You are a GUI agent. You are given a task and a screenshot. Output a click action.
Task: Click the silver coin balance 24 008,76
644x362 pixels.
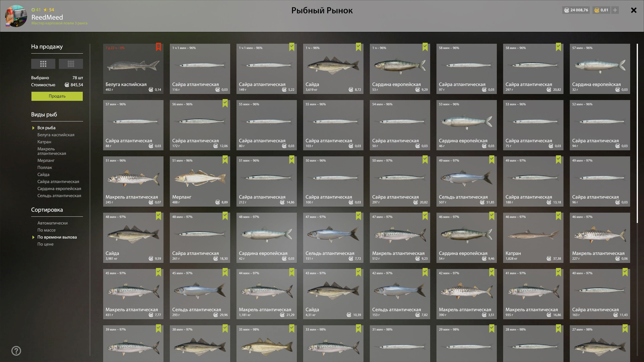click(576, 10)
